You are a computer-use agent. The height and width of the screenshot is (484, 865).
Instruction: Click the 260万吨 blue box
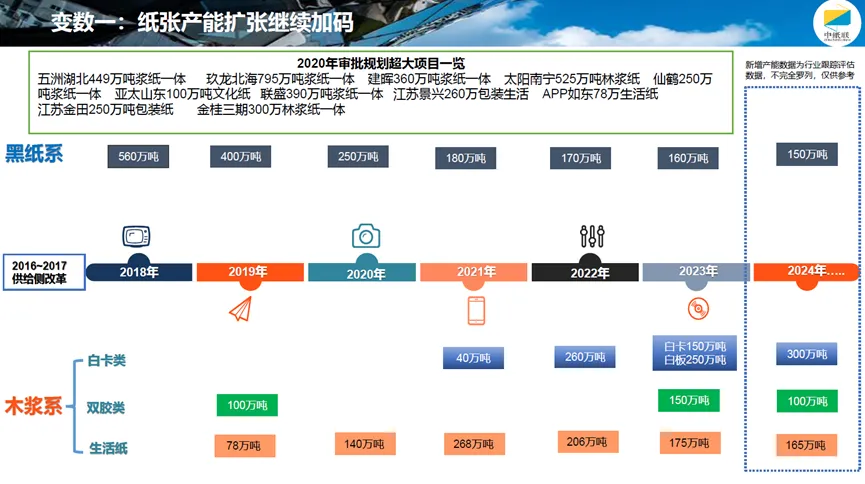point(585,357)
